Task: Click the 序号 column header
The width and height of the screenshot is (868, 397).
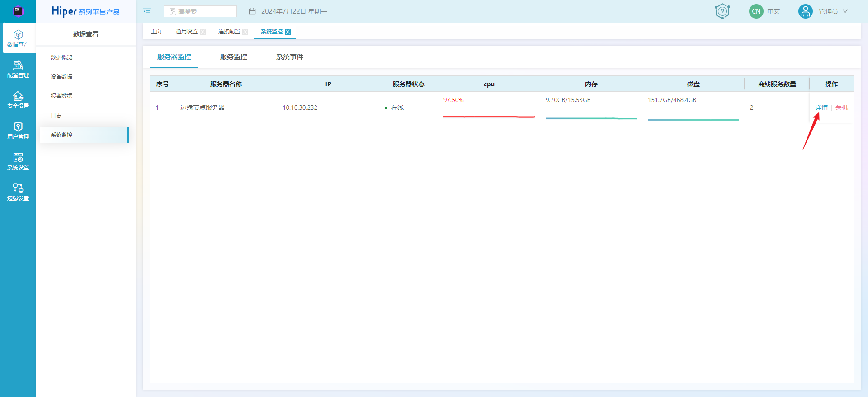Action: click(162, 84)
